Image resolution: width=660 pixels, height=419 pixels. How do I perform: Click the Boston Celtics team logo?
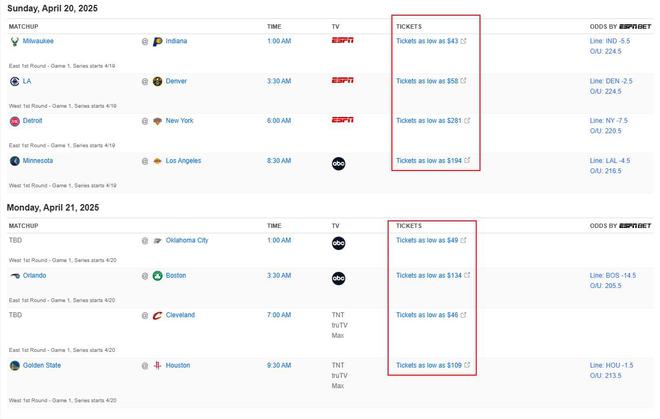point(157,275)
